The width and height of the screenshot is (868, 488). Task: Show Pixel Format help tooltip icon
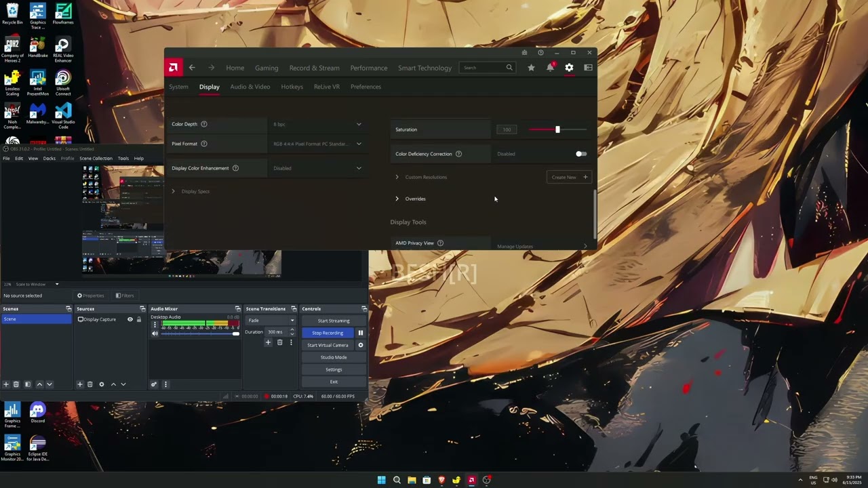pos(204,144)
